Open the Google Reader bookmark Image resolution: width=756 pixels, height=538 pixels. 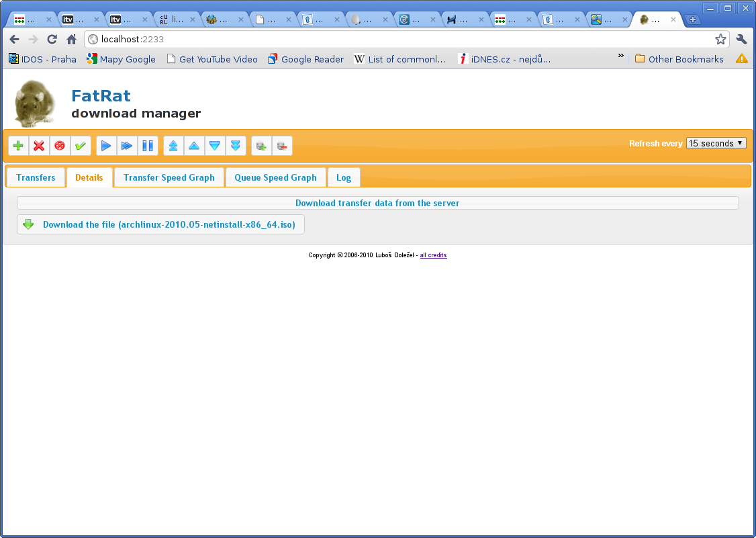[x=305, y=59]
